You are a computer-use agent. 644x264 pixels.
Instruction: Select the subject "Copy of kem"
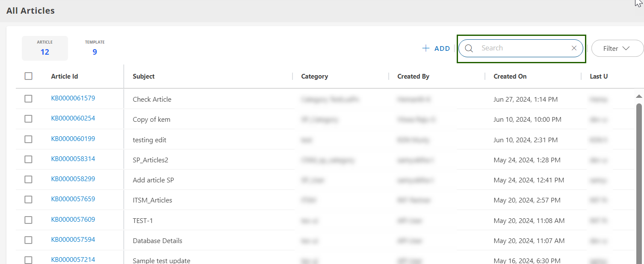pos(151,120)
